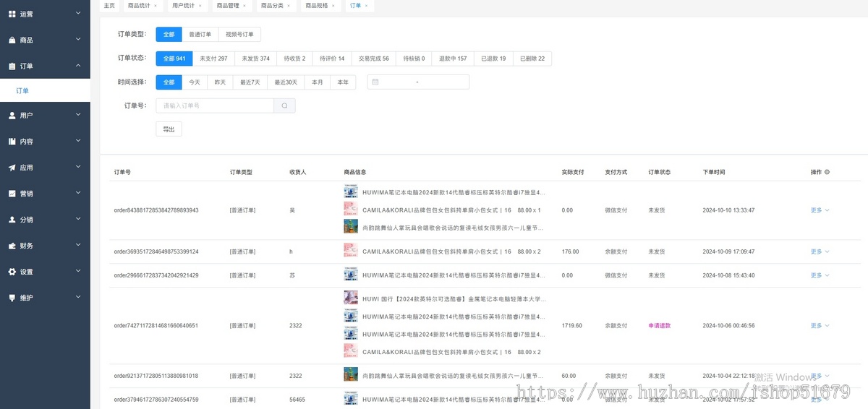This screenshot has height=409, width=868.
Task: Open the calendar icon in date range field
Action: pyautogui.click(x=375, y=82)
